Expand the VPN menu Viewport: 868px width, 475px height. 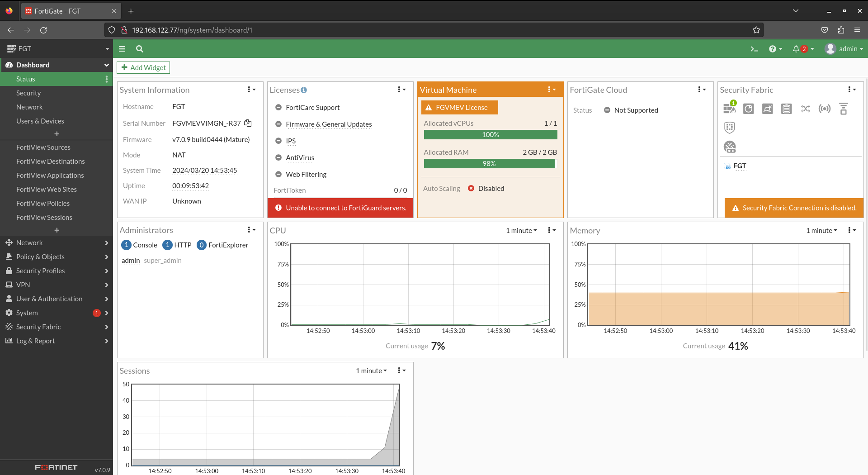[57, 285]
